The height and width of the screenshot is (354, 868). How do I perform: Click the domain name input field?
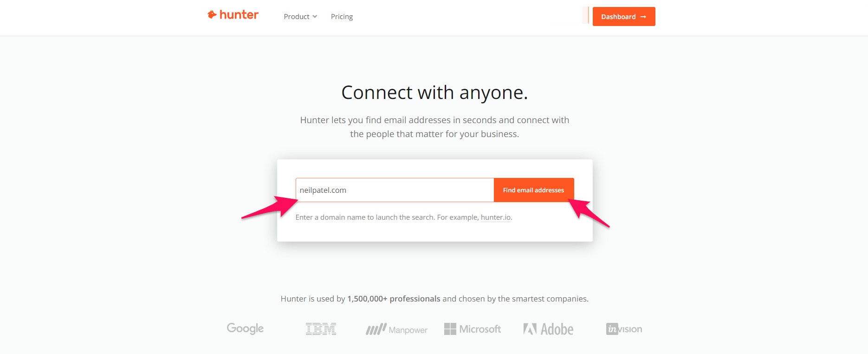(395, 190)
